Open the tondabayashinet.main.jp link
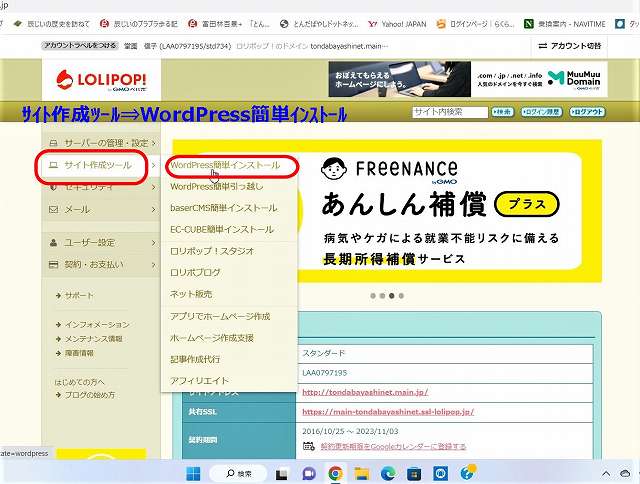The height and width of the screenshot is (484, 640). pyautogui.click(x=364, y=392)
